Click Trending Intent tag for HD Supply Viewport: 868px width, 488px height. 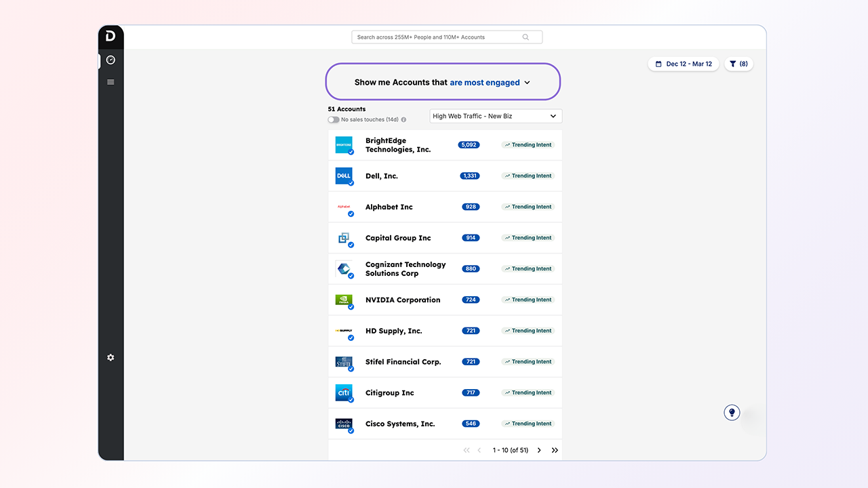pos(528,331)
